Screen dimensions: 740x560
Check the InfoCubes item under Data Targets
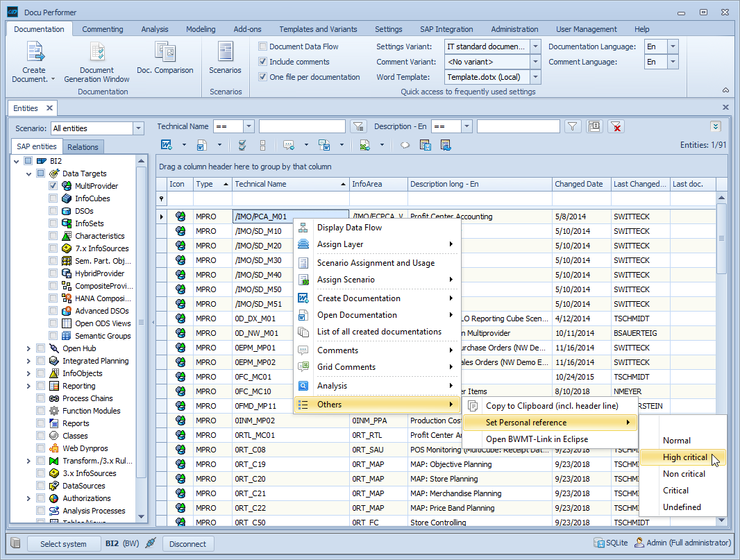tap(53, 198)
